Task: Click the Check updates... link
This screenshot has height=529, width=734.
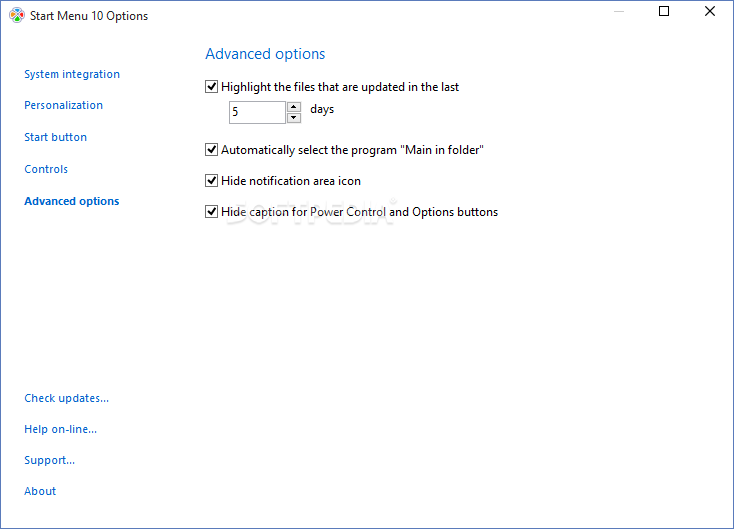Action: (66, 398)
